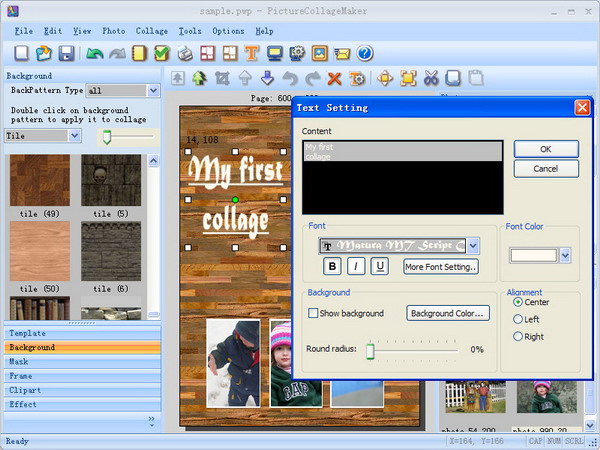Open the Edit menu
This screenshot has width=600, height=450.
point(53,31)
